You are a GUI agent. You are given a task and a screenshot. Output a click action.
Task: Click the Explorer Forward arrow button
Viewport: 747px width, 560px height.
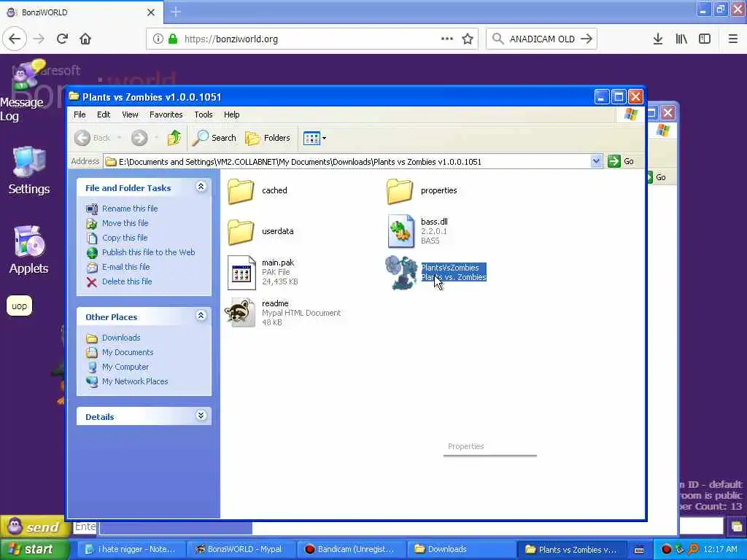(139, 138)
